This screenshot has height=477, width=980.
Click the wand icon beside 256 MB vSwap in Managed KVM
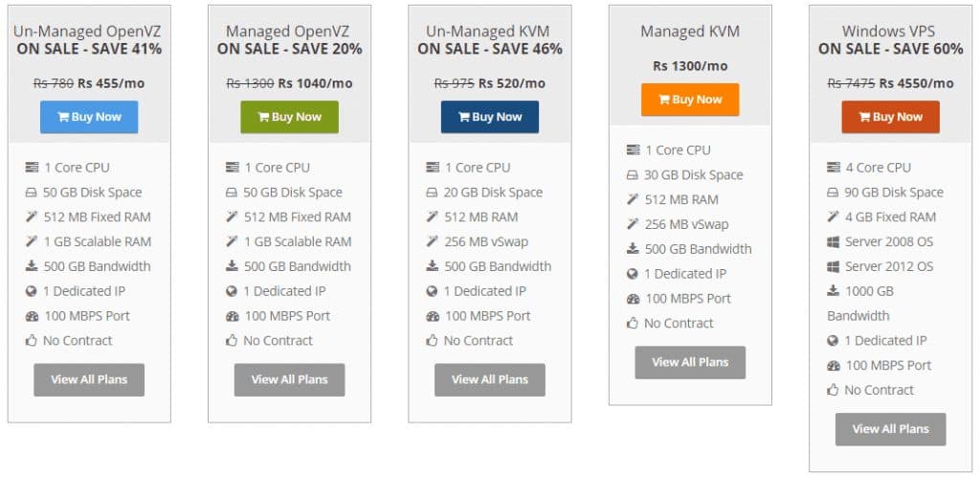click(634, 224)
